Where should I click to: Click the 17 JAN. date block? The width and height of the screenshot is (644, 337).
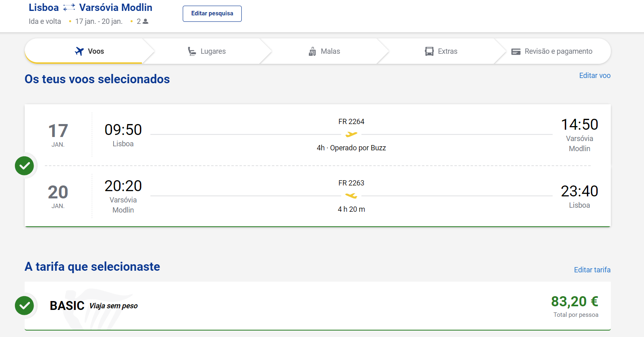pos(58,135)
